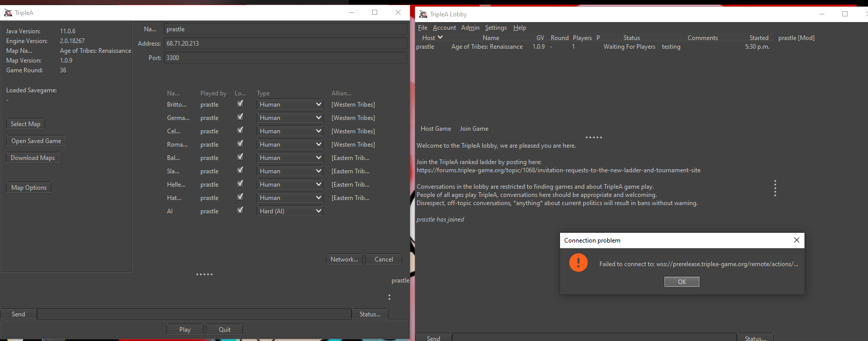Screen dimensions: 868x341
Task: Click the Download Maps button
Action: tap(33, 158)
